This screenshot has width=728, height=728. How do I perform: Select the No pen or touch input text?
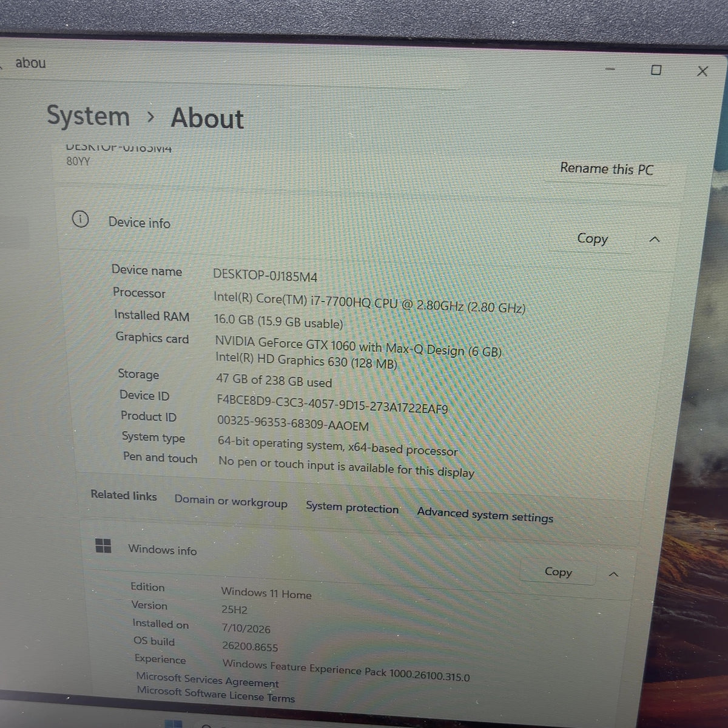tap(346, 466)
